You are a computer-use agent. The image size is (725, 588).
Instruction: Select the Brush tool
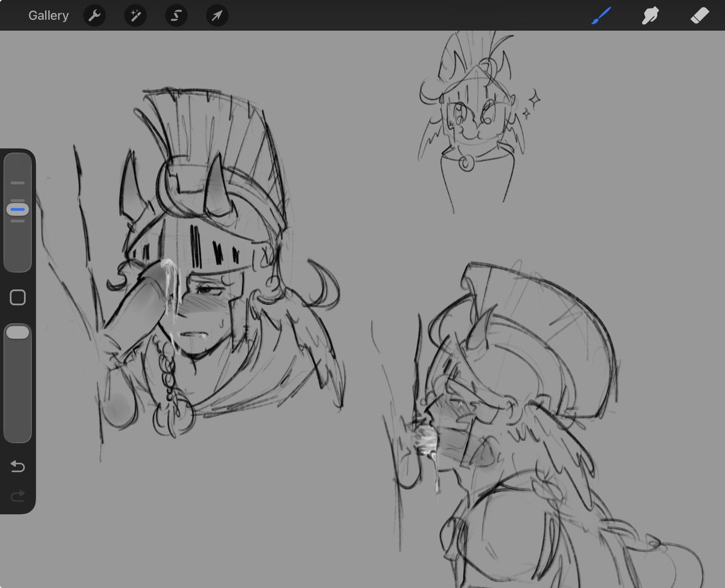601,16
